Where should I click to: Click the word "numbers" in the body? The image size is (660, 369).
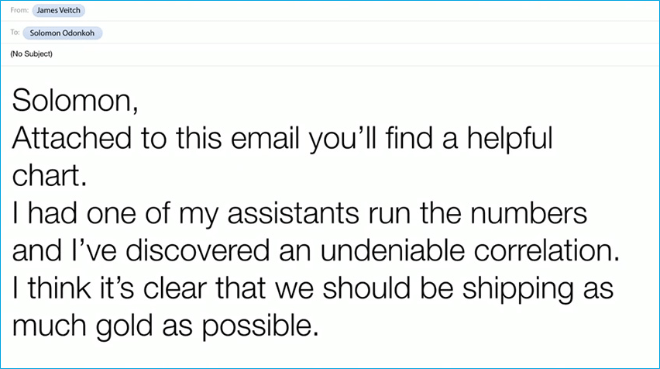tap(529, 213)
